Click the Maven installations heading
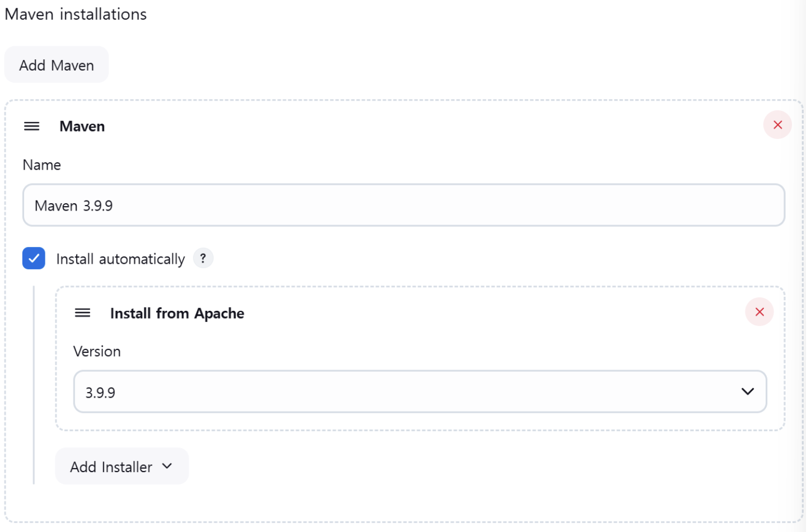The width and height of the screenshot is (811, 532). [76, 14]
